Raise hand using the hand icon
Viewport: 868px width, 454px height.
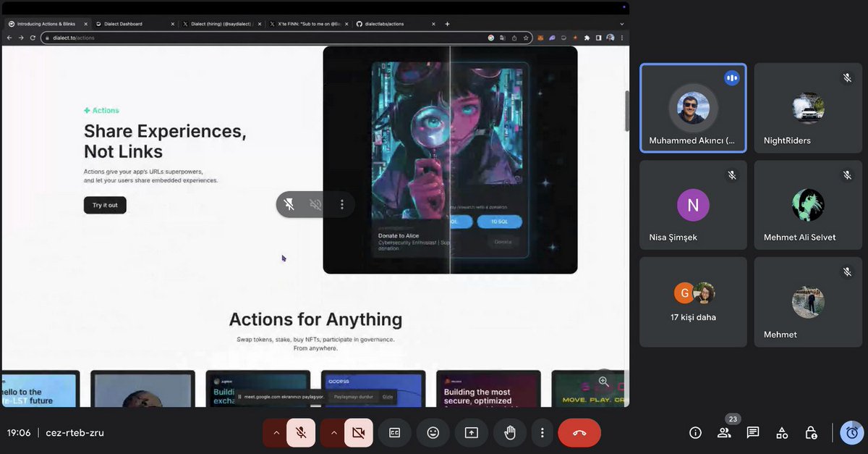coord(510,432)
